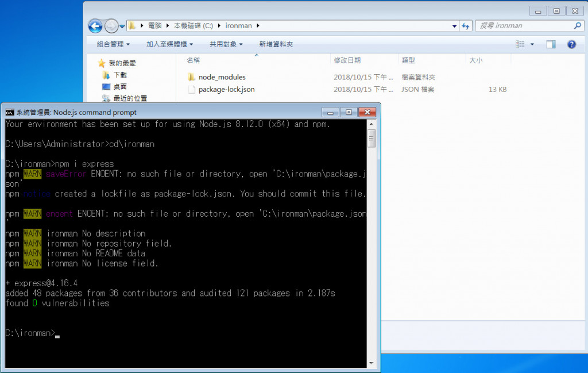Viewport: 588px width, 373px height.
Task: Change view with view icon
Action: pos(520,44)
